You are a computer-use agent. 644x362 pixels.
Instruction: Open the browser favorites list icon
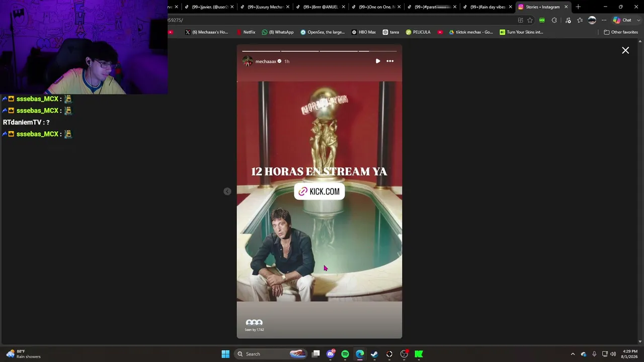(x=580, y=20)
